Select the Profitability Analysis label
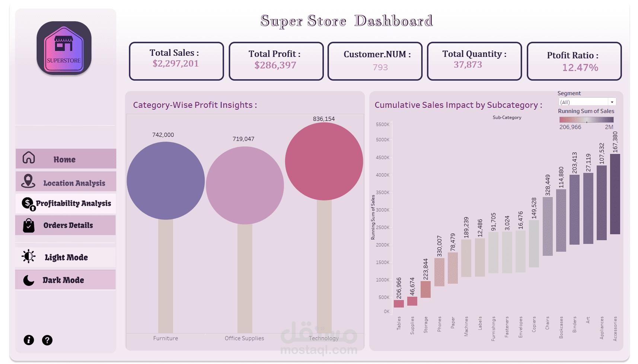 point(74,203)
